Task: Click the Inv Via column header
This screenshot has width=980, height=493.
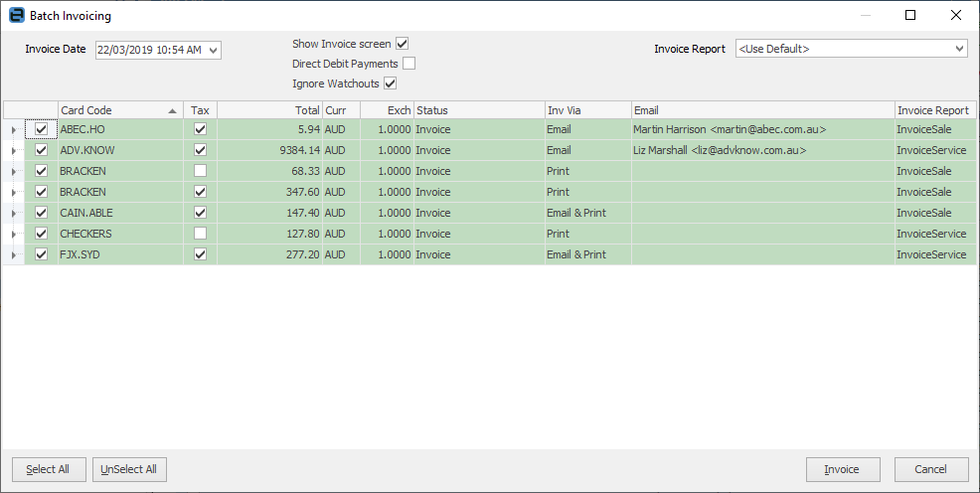Action: [586, 110]
